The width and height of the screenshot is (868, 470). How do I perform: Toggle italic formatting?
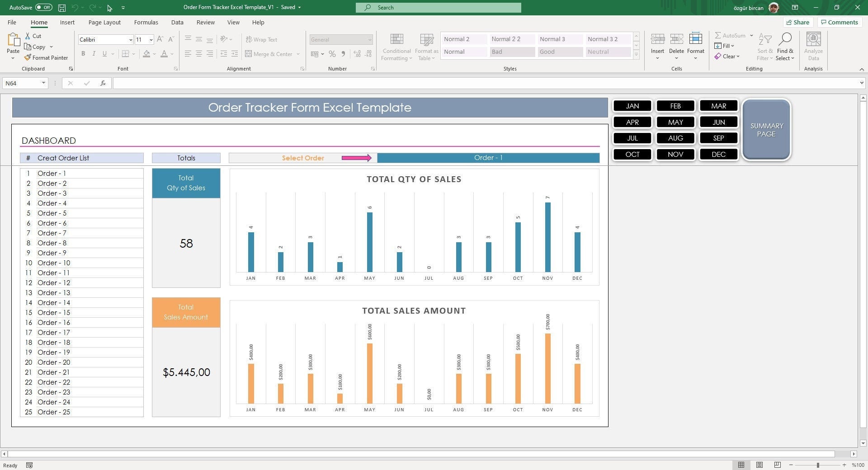click(x=94, y=54)
